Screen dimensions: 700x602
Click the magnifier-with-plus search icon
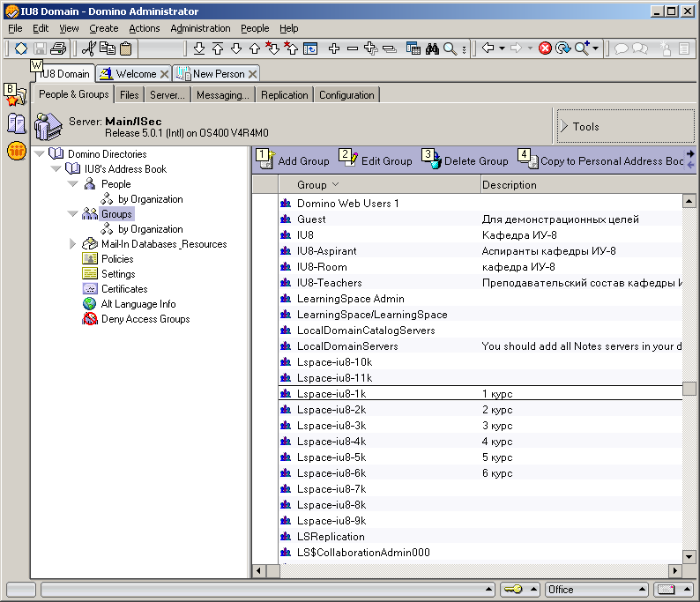click(582, 48)
